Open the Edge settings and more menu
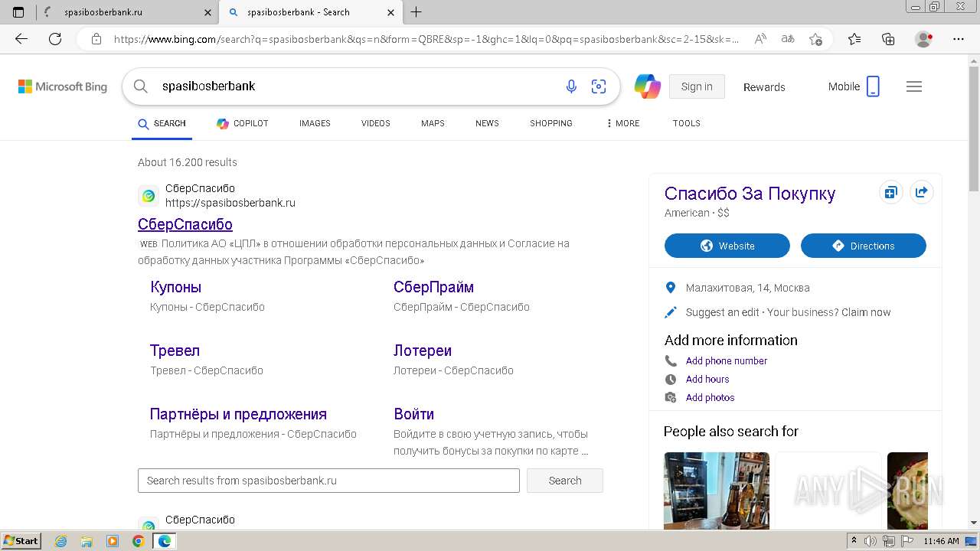 tap(959, 39)
